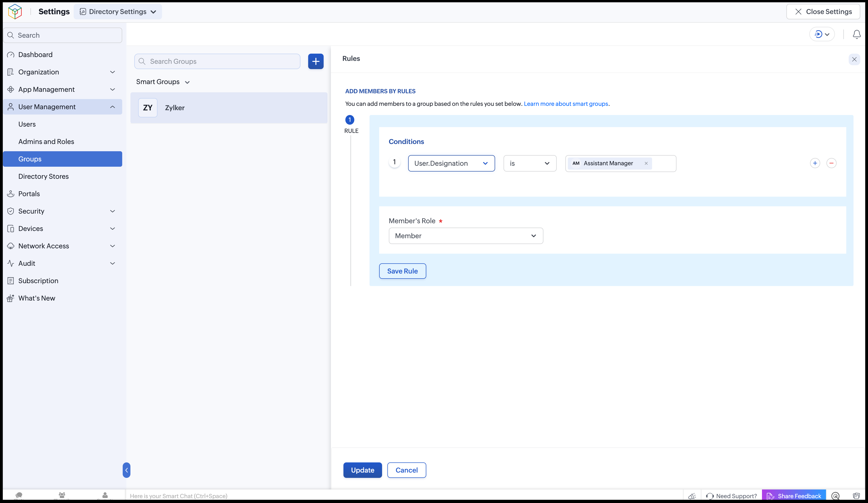Click the Security shield icon
Screen dimensions: 868x503
coord(11,211)
